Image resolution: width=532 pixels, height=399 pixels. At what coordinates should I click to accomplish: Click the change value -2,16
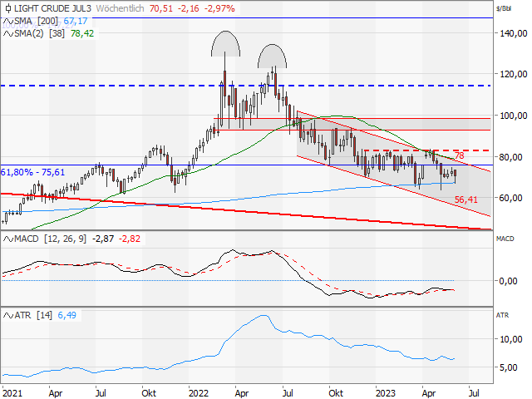click(x=189, y=8)
